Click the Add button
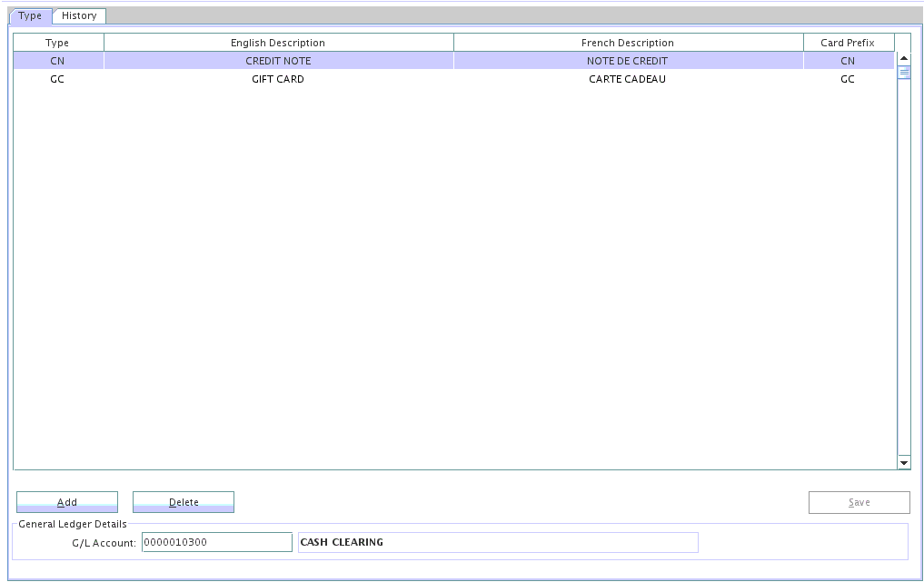 67,502
